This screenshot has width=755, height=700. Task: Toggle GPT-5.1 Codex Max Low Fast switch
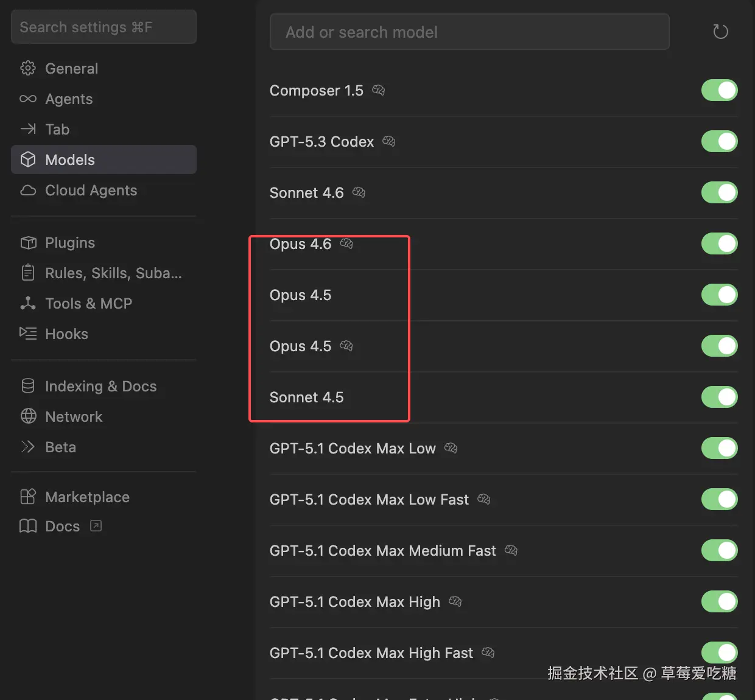pos(720,499)
